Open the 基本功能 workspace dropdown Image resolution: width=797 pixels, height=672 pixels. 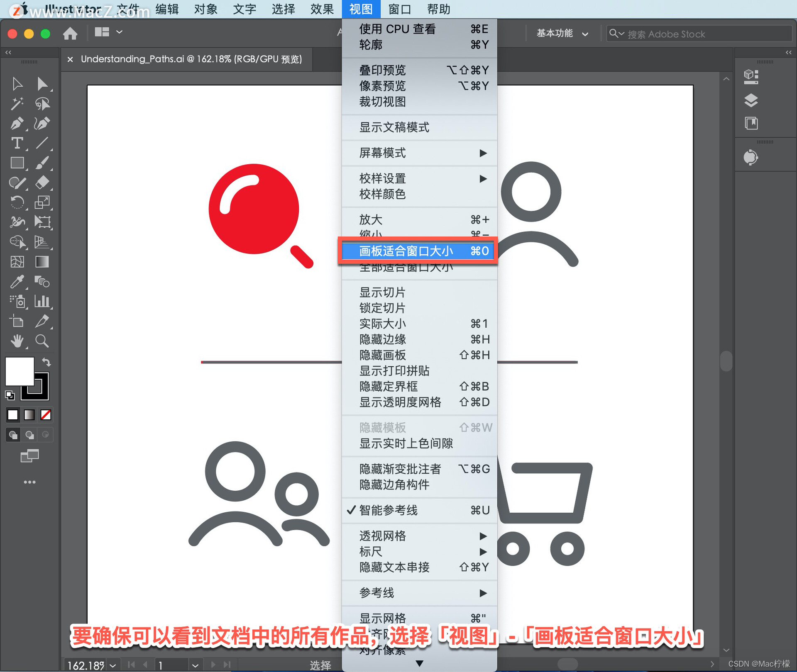[x=562, y=34]
